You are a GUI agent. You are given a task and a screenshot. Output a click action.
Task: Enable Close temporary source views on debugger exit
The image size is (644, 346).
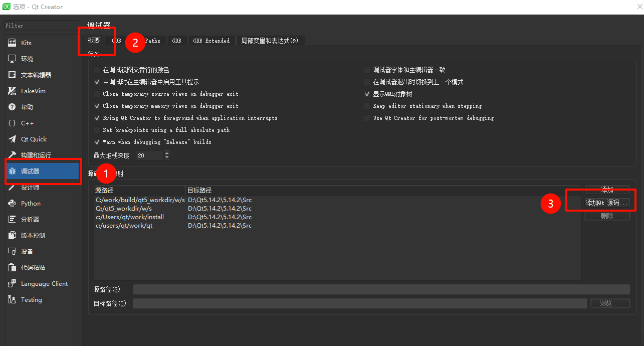[97, 94]
